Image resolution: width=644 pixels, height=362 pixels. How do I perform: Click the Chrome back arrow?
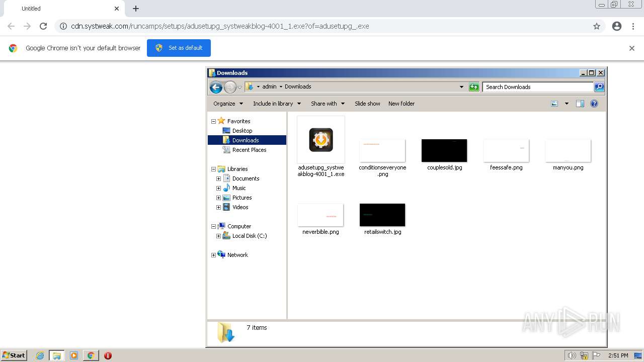[11, 26]
